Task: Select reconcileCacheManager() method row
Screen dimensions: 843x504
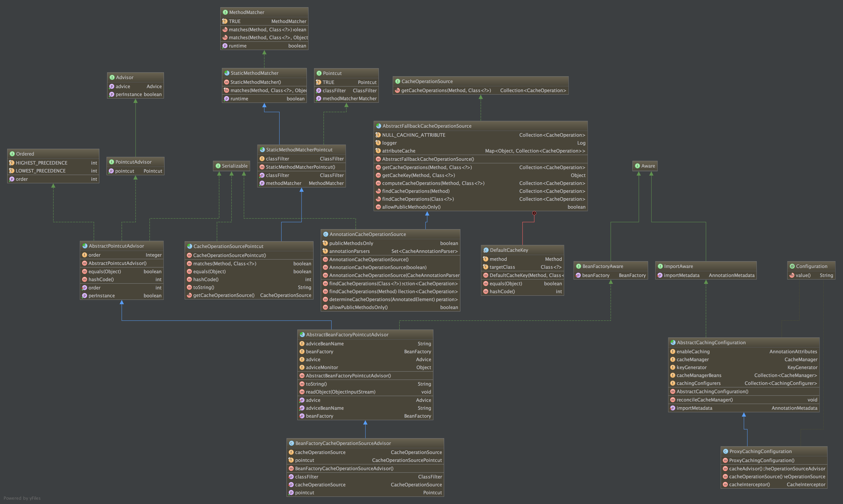Action: 743,400
